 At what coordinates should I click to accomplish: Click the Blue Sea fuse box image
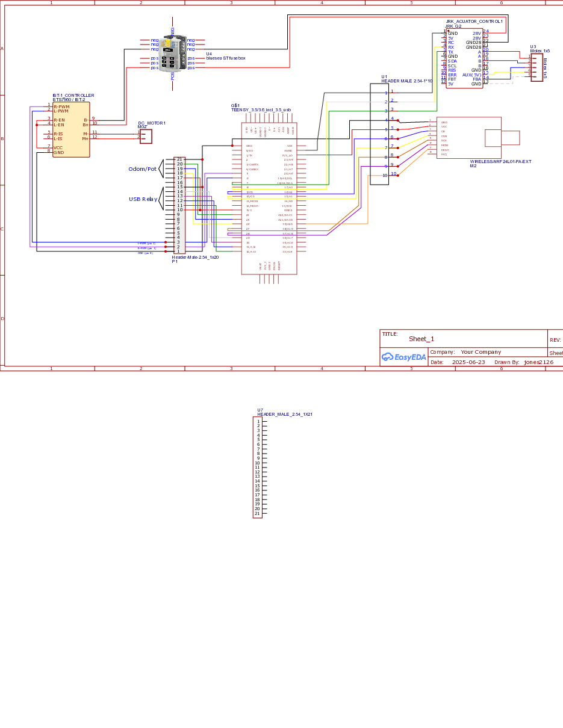(x=173, y=54)
